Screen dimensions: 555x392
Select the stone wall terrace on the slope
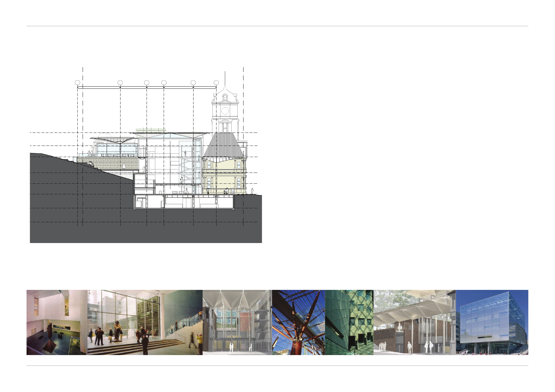[x=107, y=161]
